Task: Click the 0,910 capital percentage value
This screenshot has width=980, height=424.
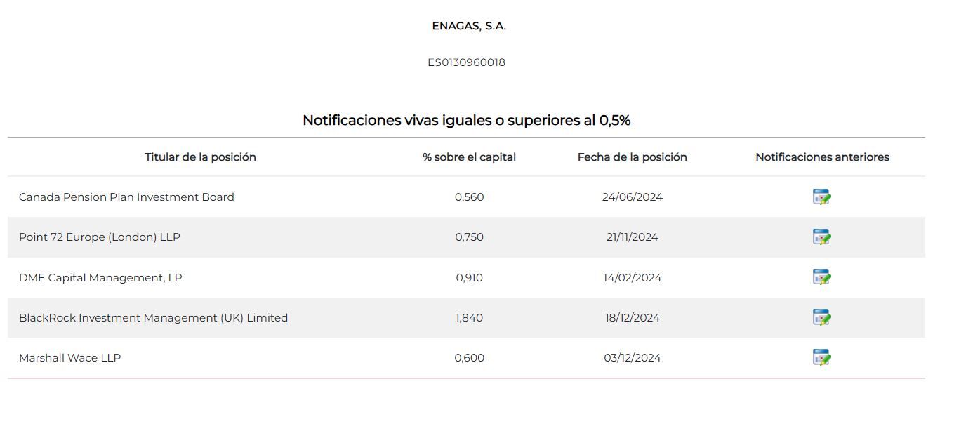Action: 469,278
